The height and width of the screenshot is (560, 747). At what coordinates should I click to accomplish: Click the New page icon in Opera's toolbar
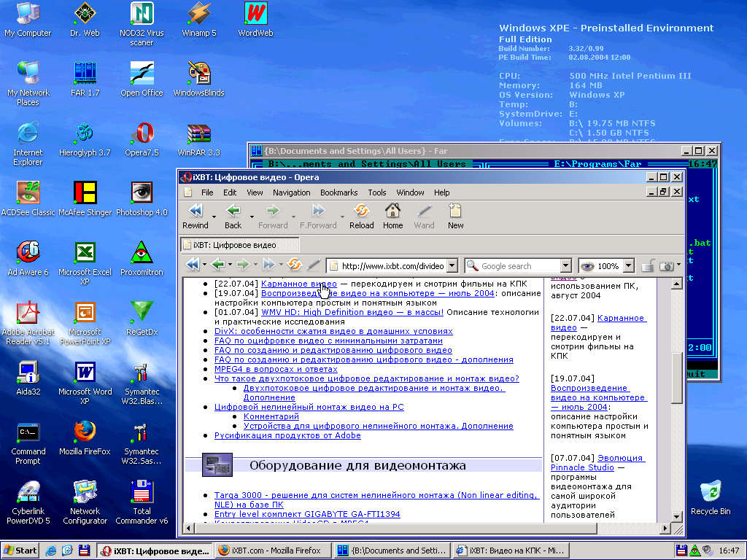[x=455, y=216]
